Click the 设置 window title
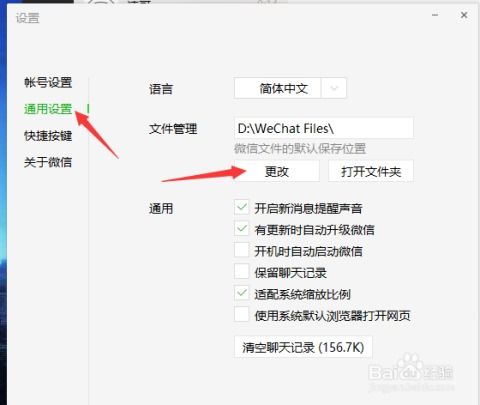 click(x=28, y=18)
